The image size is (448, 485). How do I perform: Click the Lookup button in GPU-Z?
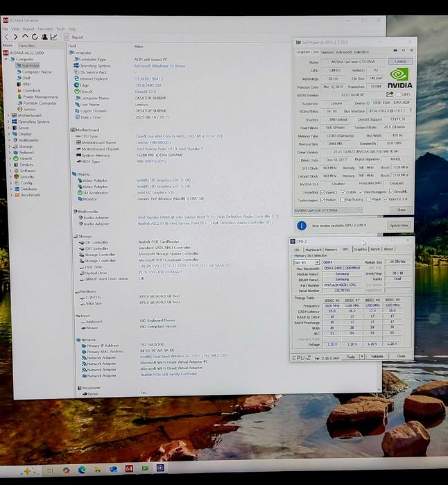click(x=400, y=61)
